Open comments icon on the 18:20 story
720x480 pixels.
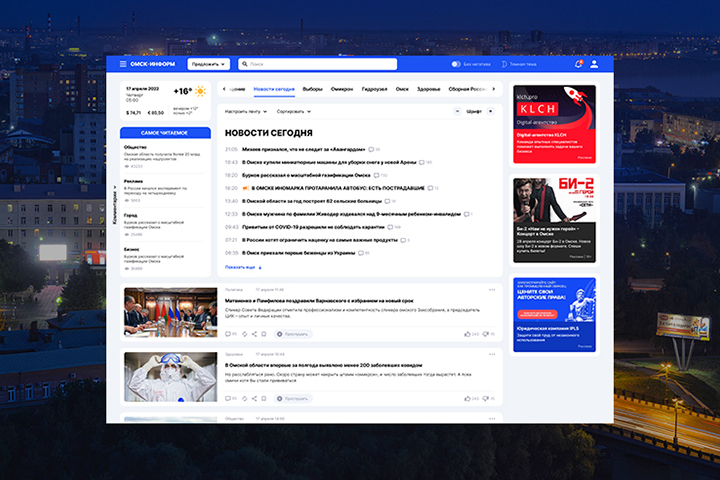(x=377, y=175)
